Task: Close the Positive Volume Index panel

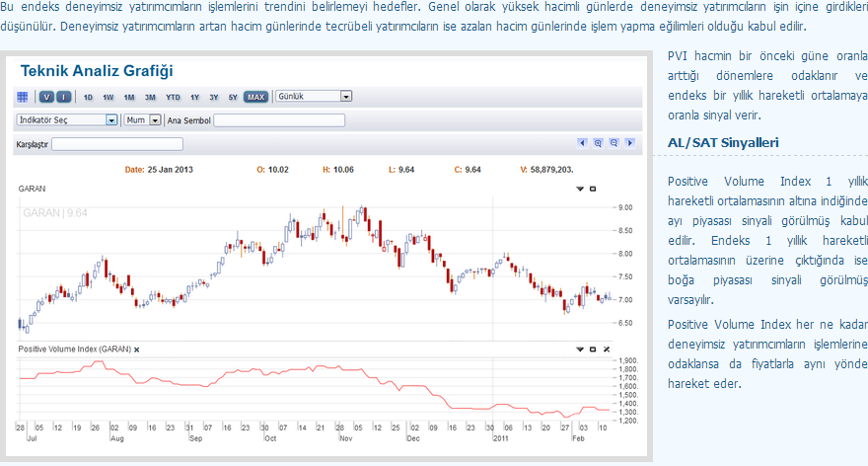Action: (x=607, y=349)
